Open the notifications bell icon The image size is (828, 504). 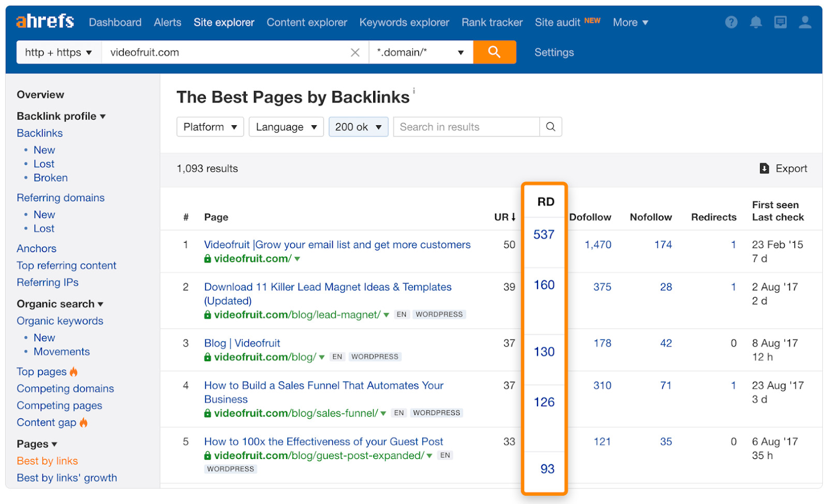(x=756, y=22)
